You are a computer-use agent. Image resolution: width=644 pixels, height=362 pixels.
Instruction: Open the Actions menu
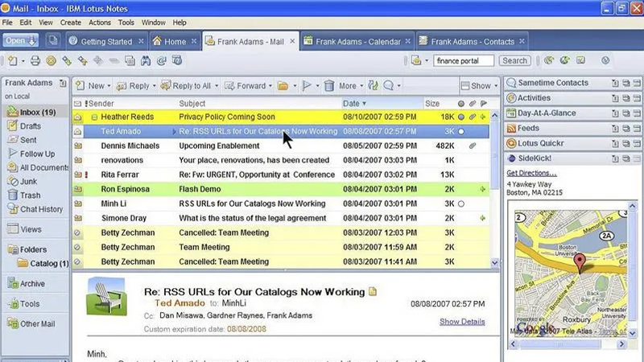pyautogui.click(x=99, y=23)
